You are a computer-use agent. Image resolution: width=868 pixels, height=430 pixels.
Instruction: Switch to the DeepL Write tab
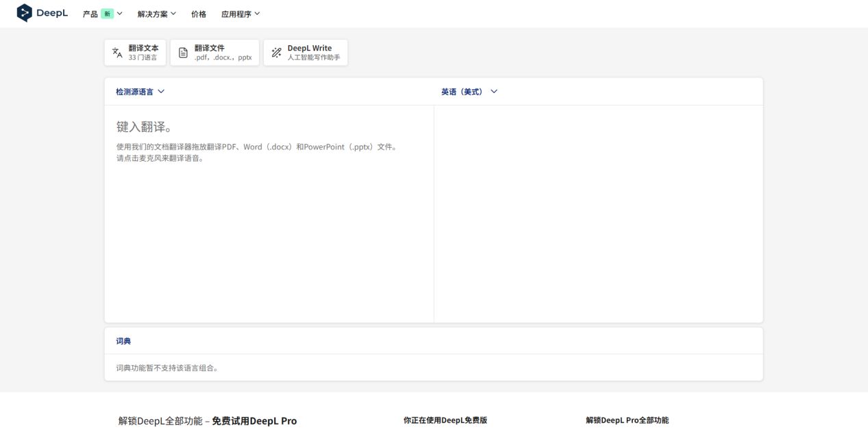coord(306,53)
